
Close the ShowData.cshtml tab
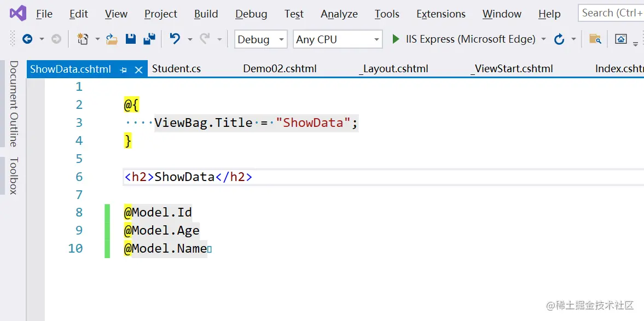point(138,70)
